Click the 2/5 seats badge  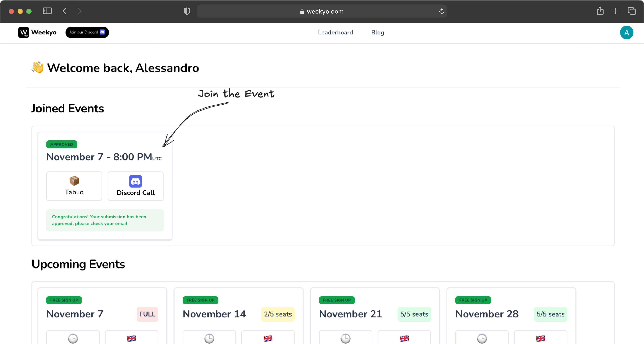point(278,314)
